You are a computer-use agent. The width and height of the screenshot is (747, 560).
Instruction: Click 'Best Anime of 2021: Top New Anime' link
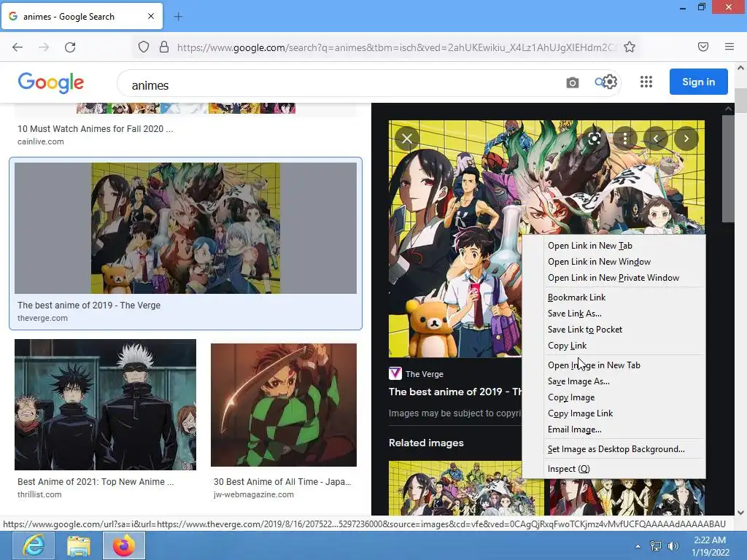pyautogui.click(x=96, y=482)
